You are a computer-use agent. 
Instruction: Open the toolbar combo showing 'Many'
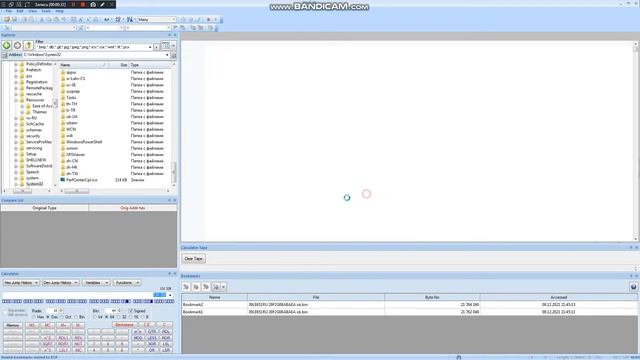[x=156, y=19]
